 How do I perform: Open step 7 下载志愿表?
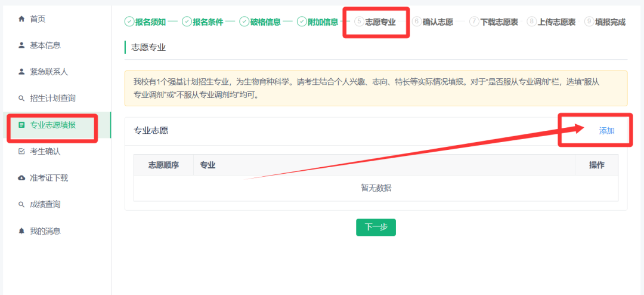tap(494, 22)
